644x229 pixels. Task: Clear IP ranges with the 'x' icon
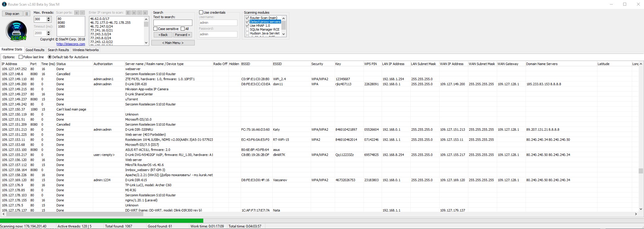coord(145,13)
